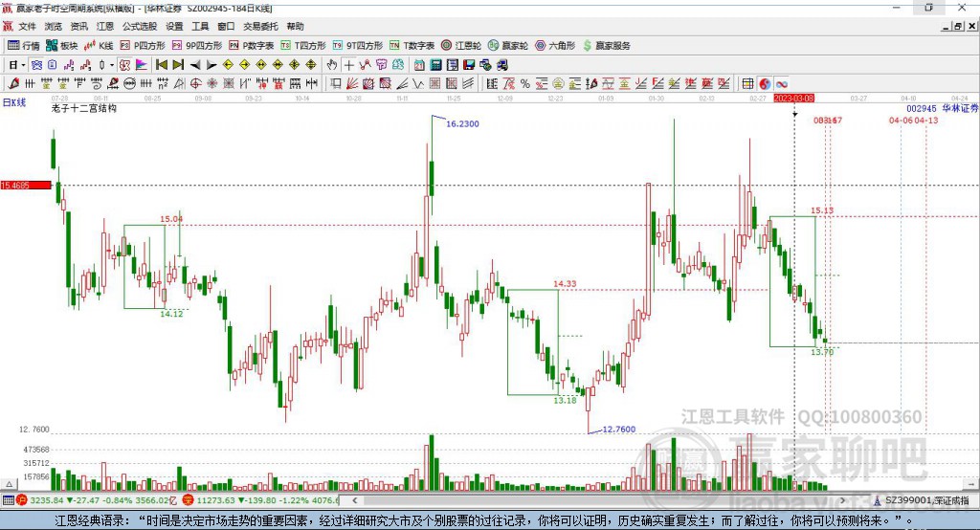This screenshot has width=980, height=530.
Task: Expand the 日 period dropdown arrow
Action: tap(23, 65)
